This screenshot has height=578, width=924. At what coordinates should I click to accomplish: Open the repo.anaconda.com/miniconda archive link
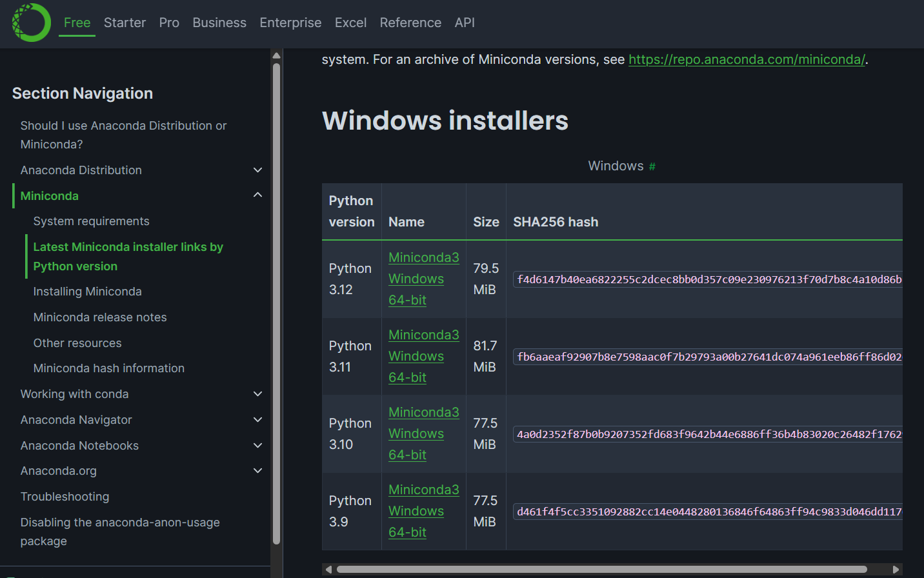pyautogui.click(x=747, y=59)
